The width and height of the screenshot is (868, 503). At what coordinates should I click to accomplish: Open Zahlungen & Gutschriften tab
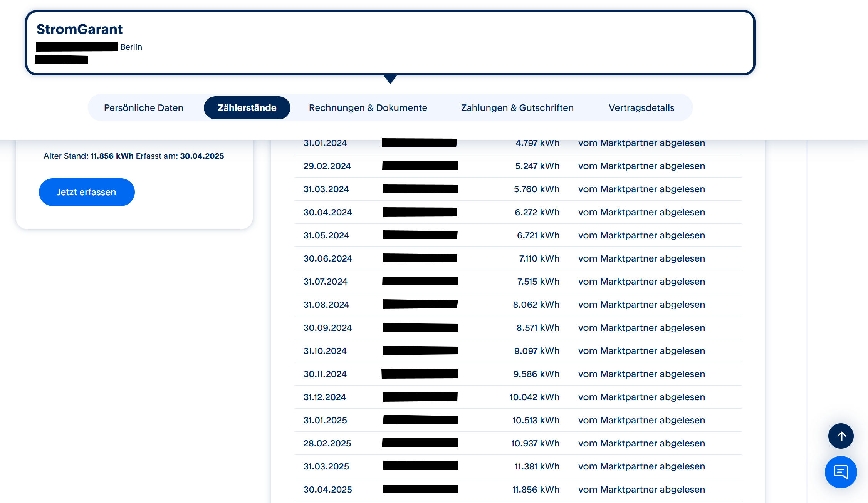click(x=517, y=108)
